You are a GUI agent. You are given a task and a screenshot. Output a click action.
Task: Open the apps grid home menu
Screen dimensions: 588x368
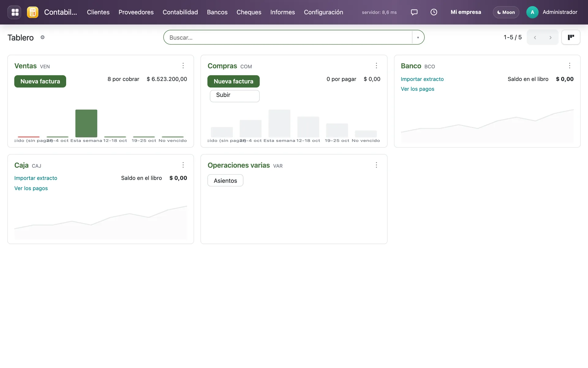pos(14,12)
